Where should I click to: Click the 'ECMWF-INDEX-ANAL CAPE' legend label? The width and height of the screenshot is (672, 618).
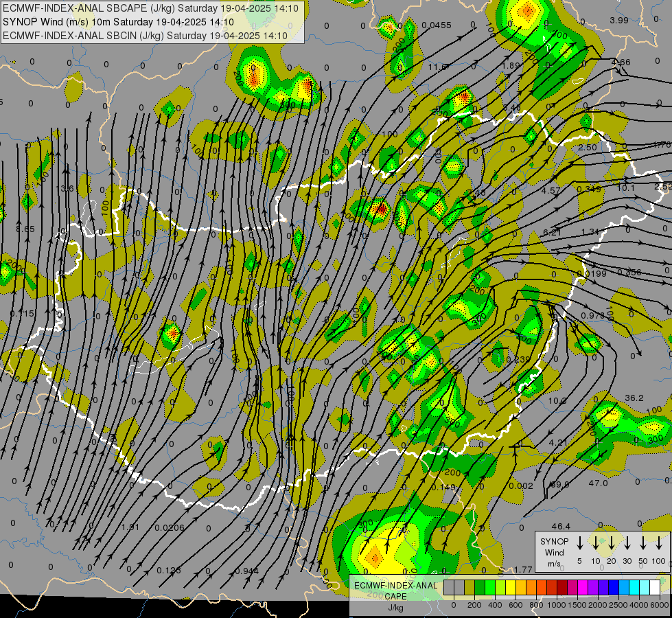[395, 591]
